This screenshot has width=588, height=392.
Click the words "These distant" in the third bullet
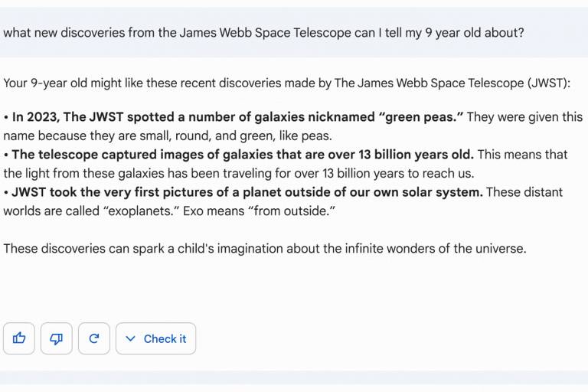[524, 192]
